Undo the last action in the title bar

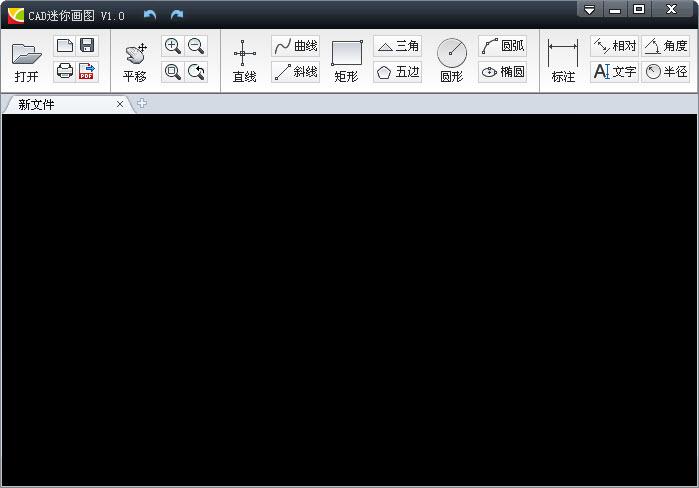pyautogui.click(x=150, y=15)
